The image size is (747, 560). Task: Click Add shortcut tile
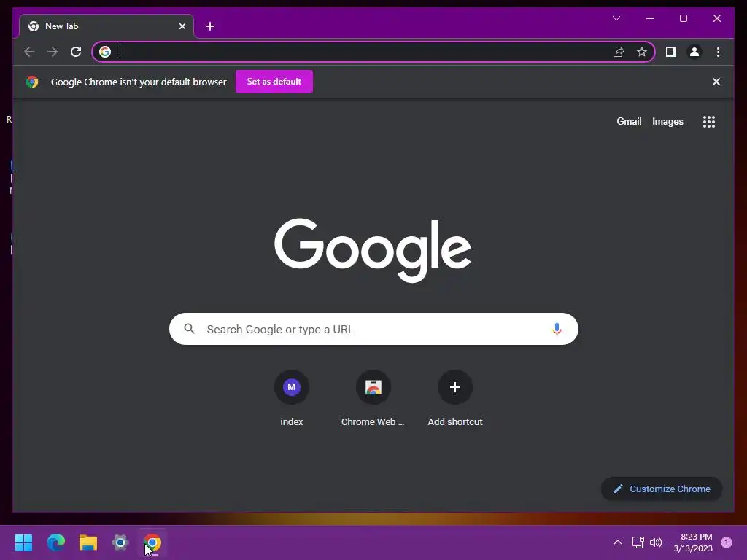pyautogui.click(x=455, y=399)
